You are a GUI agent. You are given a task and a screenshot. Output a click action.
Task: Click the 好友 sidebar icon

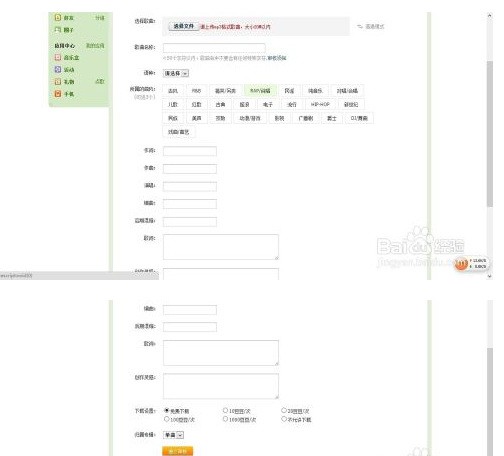tap(58, 17)
